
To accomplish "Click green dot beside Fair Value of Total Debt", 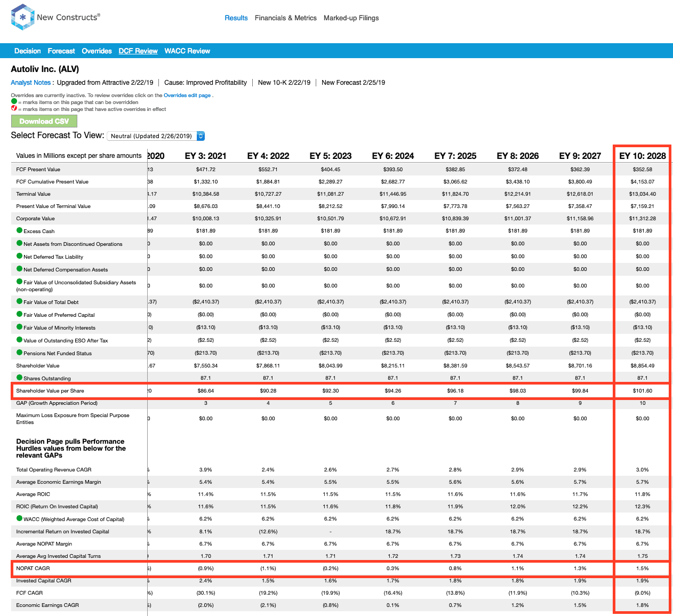I will 19,301.
